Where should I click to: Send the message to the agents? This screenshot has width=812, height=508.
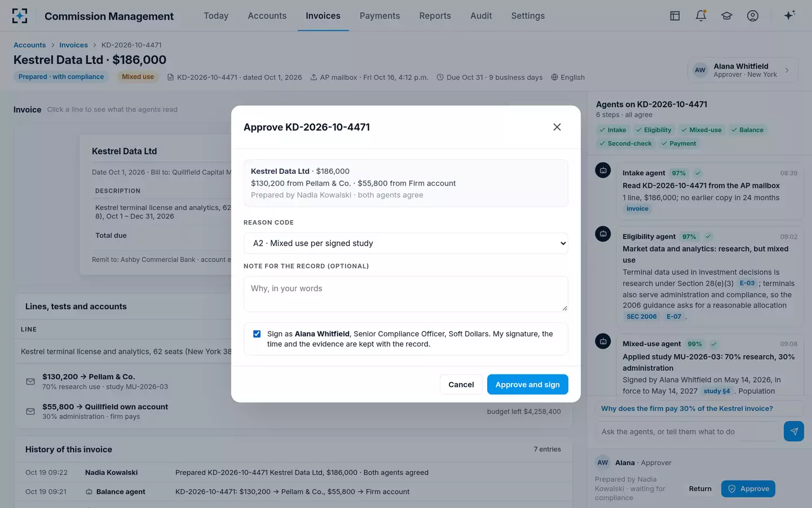point(794,431)
